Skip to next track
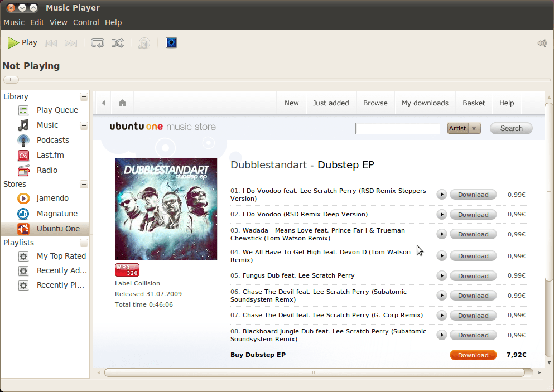The image size is (554, 392). coord(71,43)
